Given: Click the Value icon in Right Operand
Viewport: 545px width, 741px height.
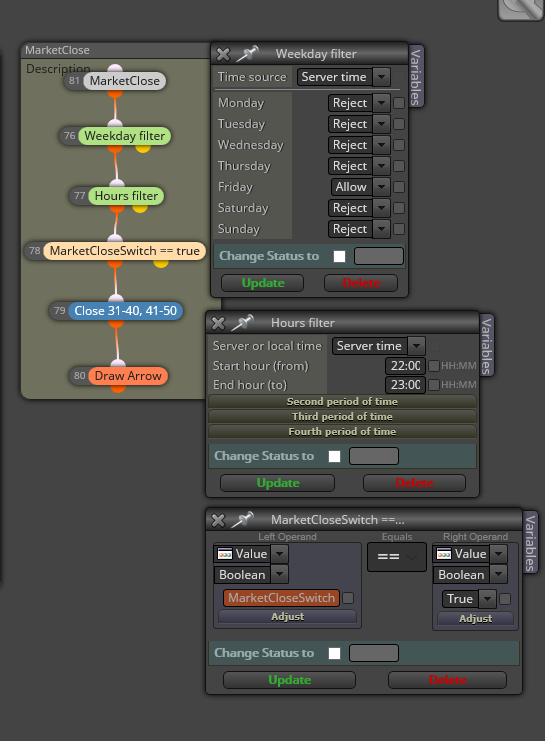Looking at the screenshot, I should tap(444, 554).
